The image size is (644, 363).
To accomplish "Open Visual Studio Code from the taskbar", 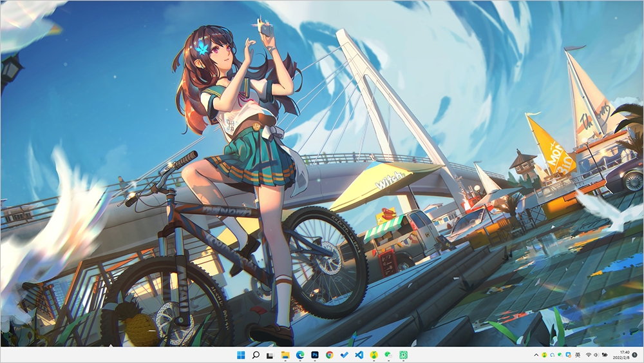I will click(x=359, y=355).
